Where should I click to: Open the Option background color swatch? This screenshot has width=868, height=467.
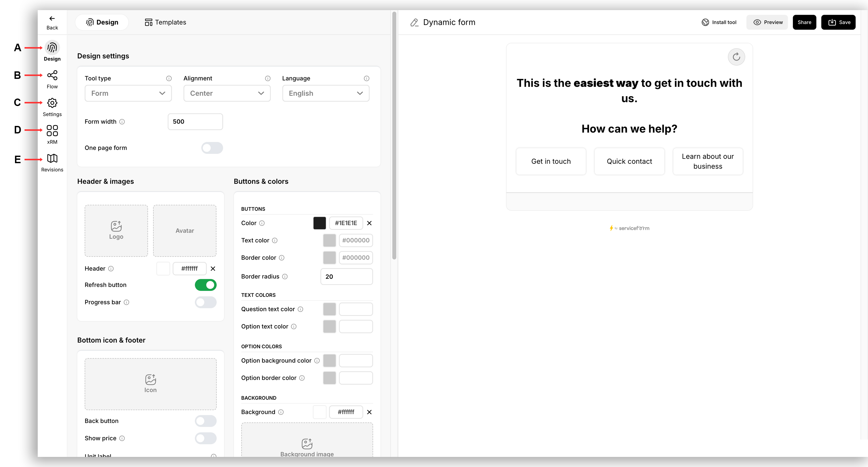point(329,361)
